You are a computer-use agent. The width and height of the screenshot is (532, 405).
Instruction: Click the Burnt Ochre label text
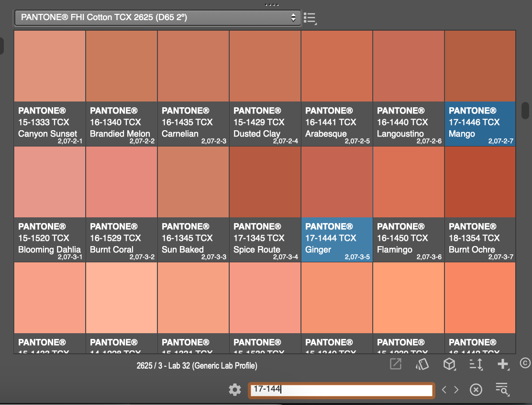point(472,249)
